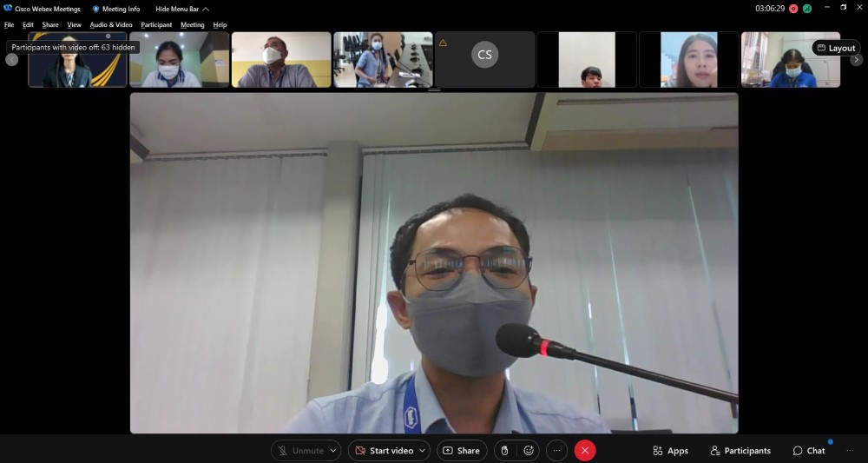The width and height of the screenshot is (868, 463).
Task: Open the more options ellipsis button
Action: tap(557, 451)
